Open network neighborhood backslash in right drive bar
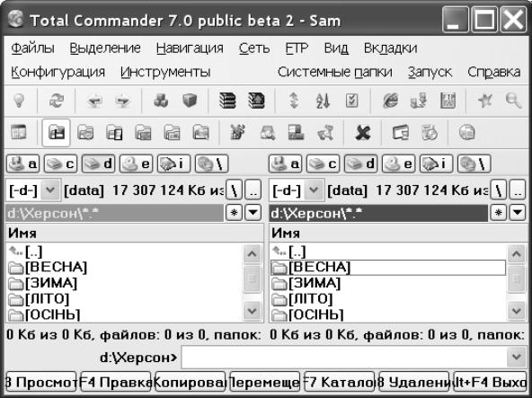The width and height of the screenshot is (532, 398). click(474, 164)
